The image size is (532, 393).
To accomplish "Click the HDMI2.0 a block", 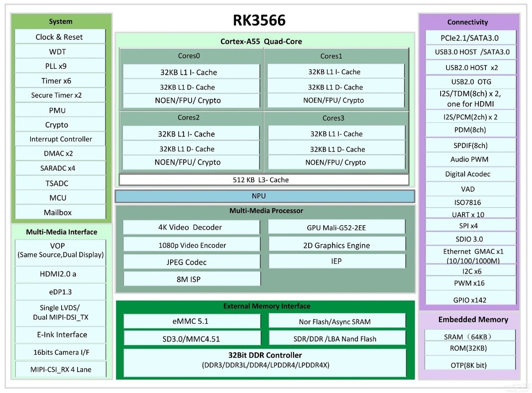I will coord(60,274).
